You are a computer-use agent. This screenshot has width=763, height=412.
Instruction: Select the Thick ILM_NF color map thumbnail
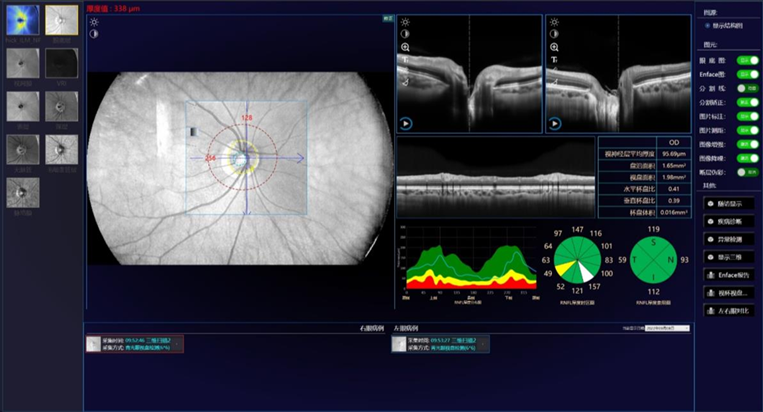coord(20,18)
